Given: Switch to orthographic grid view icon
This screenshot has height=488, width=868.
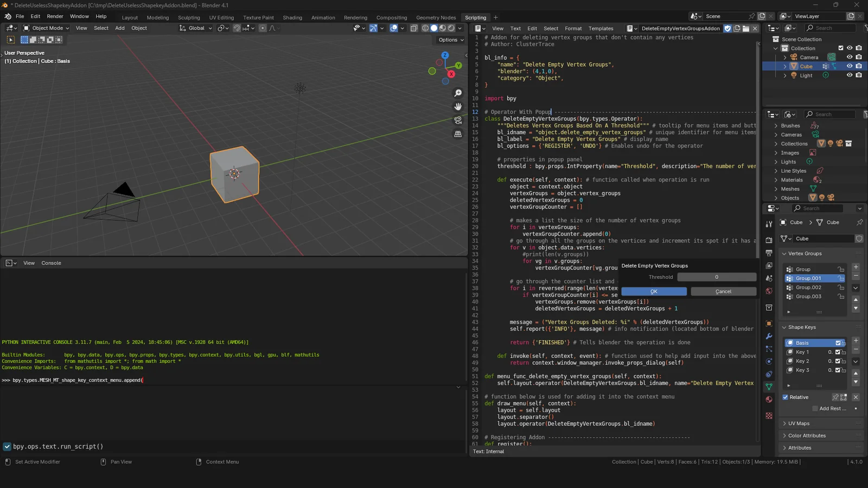Looking at the screenshot, I should 458,134.
